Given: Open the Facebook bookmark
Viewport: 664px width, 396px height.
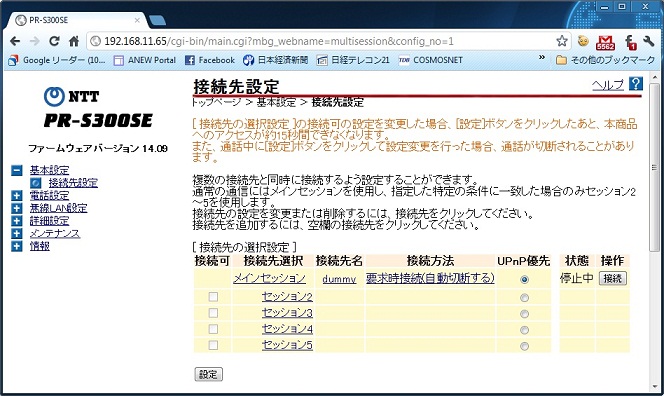Looking at the screenshot, I should pos(210,60).
